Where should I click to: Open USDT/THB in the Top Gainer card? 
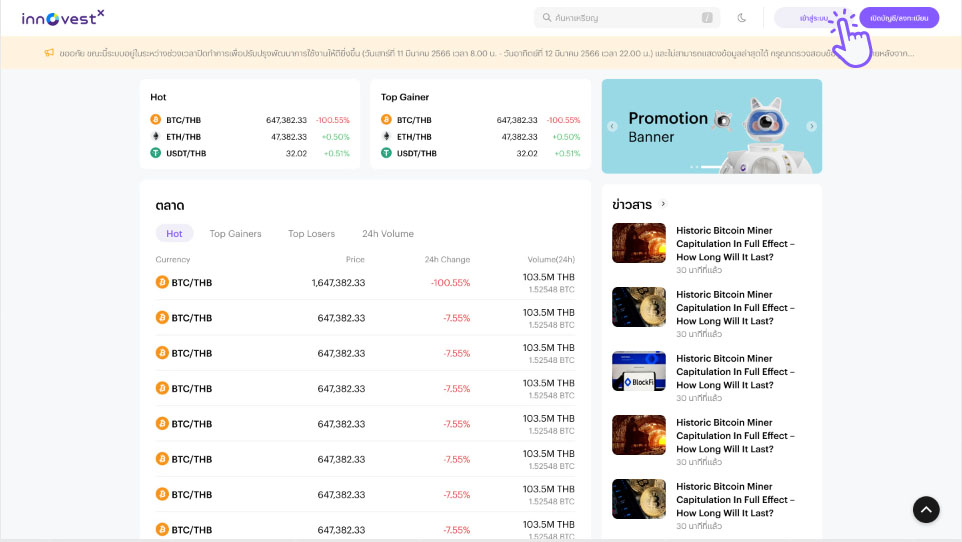pyautogui.click(x=417, y=153)
